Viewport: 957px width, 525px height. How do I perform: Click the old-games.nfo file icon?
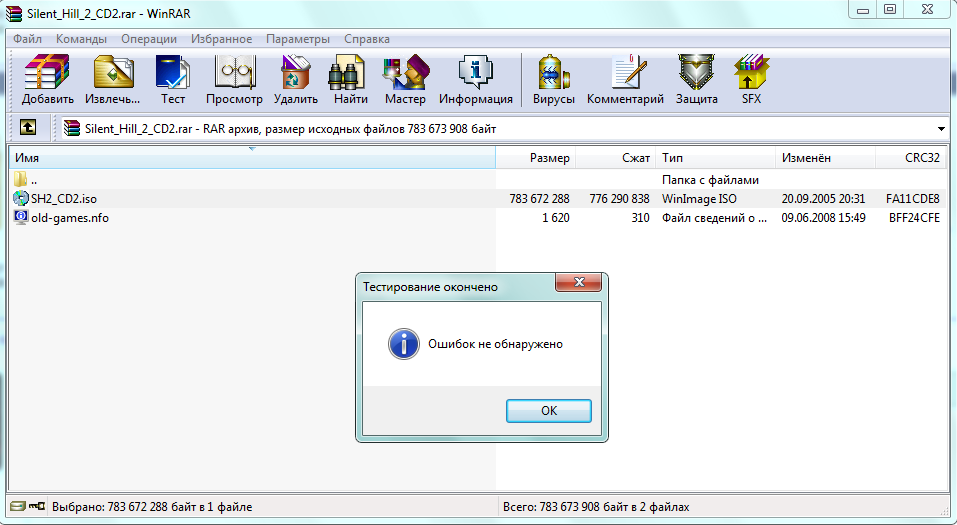[x=21, y=217]
